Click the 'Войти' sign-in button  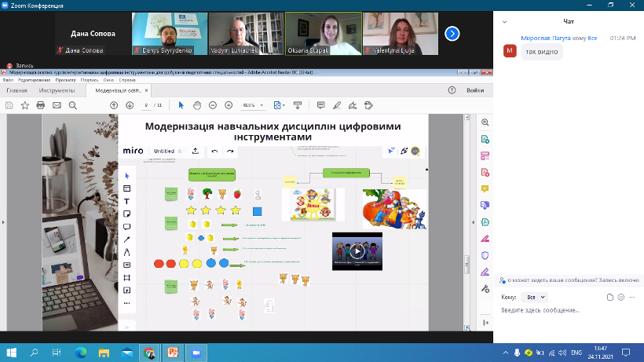[475, 90]
